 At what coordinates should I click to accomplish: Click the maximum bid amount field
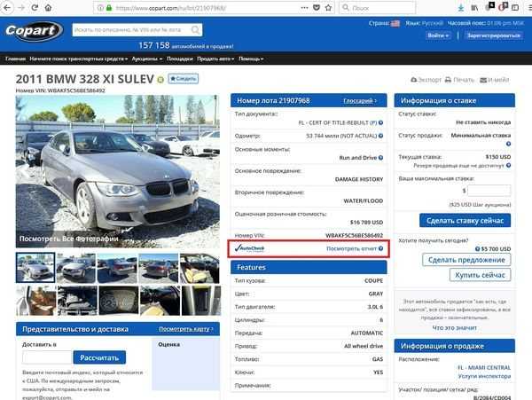pos(489,191)
